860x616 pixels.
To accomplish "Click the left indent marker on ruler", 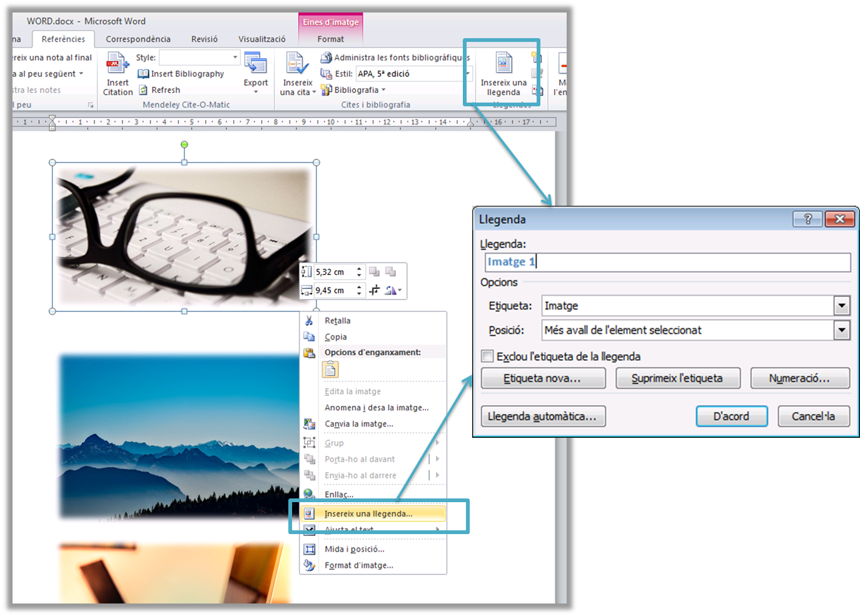I will click(x=52, y=122).
